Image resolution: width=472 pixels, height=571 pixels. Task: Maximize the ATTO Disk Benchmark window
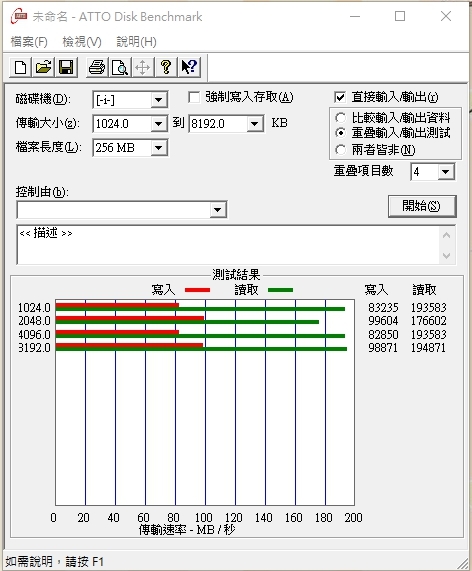pos(400,16)
